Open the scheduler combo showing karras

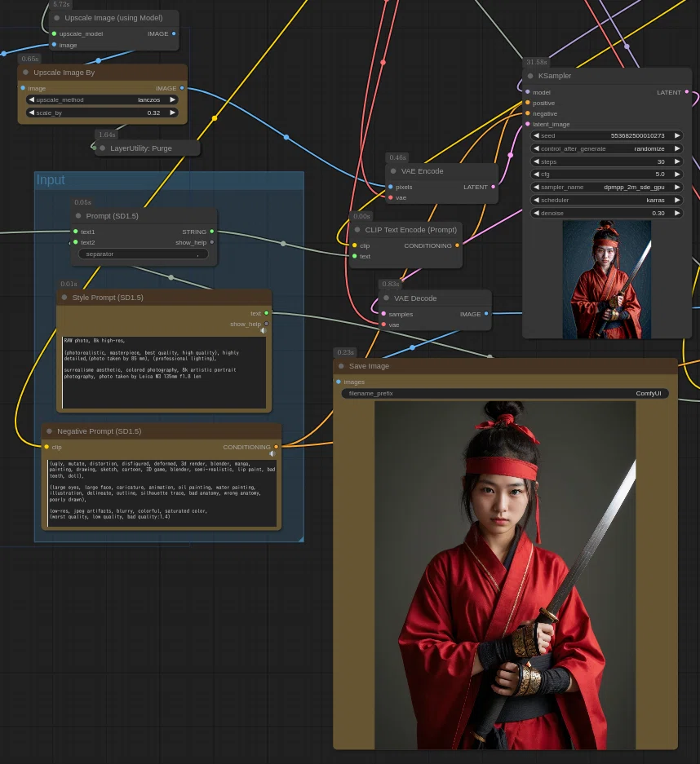[606, 201]
